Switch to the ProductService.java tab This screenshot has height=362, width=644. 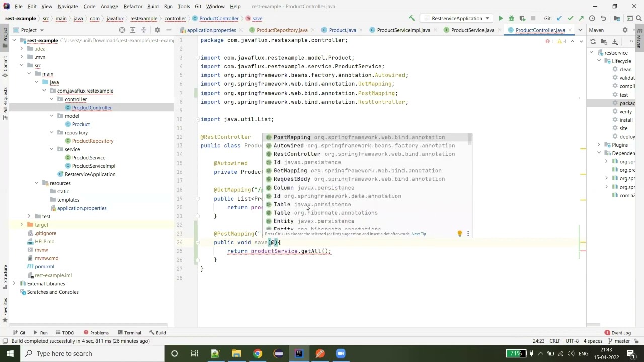click(x=472, y=30)
